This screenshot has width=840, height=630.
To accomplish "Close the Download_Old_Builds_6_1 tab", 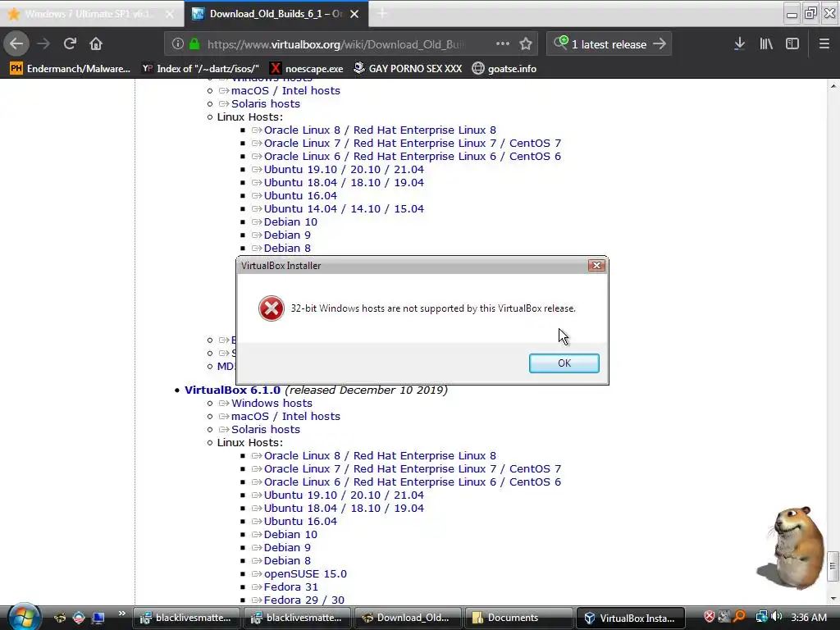I will [x=354, y=14].
